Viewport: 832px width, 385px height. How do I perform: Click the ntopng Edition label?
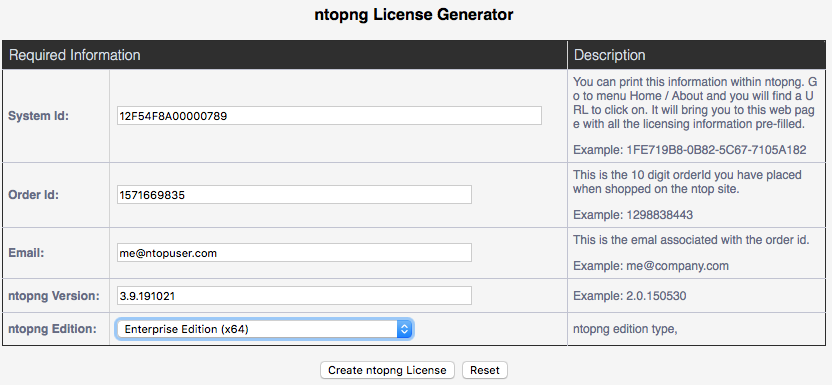[x=52, y=329]
